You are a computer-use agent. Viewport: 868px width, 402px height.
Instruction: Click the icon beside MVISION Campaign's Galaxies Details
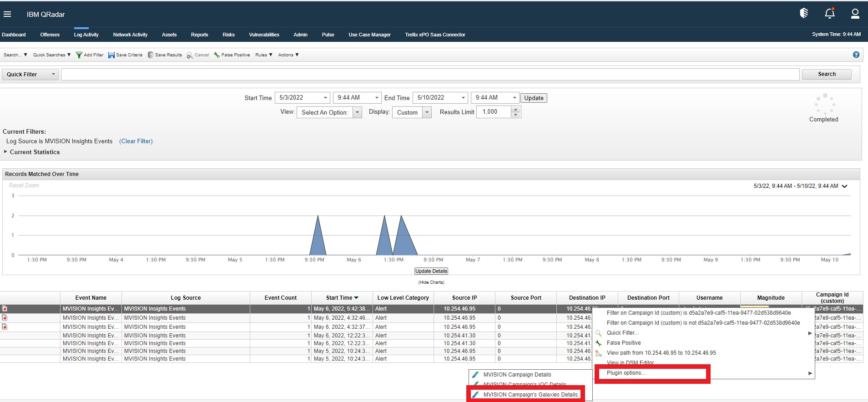475,395
